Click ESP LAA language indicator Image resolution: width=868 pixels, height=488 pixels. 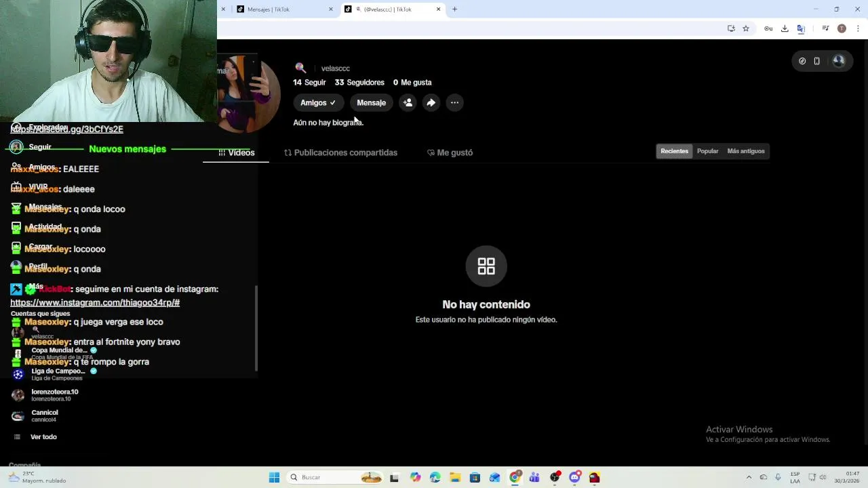795,477
